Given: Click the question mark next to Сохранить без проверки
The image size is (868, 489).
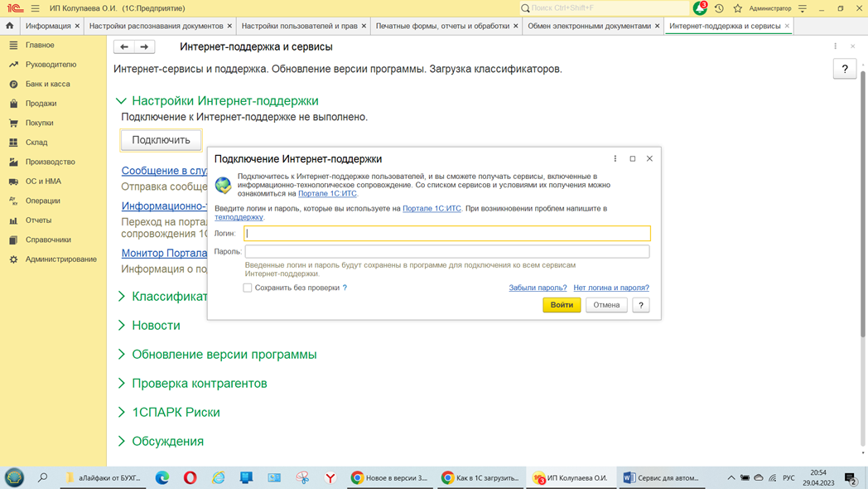Looking at the screenshot, I should (x=345, y=288).
